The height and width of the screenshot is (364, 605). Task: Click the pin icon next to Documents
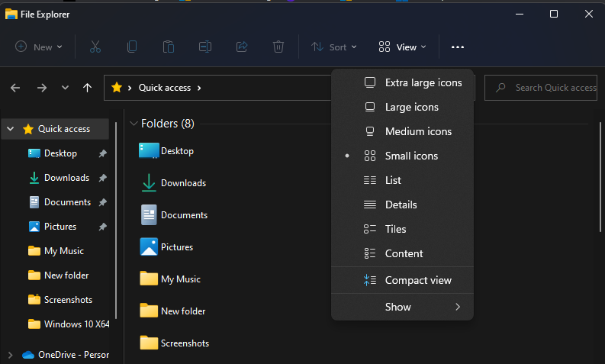tap(103, 202)
